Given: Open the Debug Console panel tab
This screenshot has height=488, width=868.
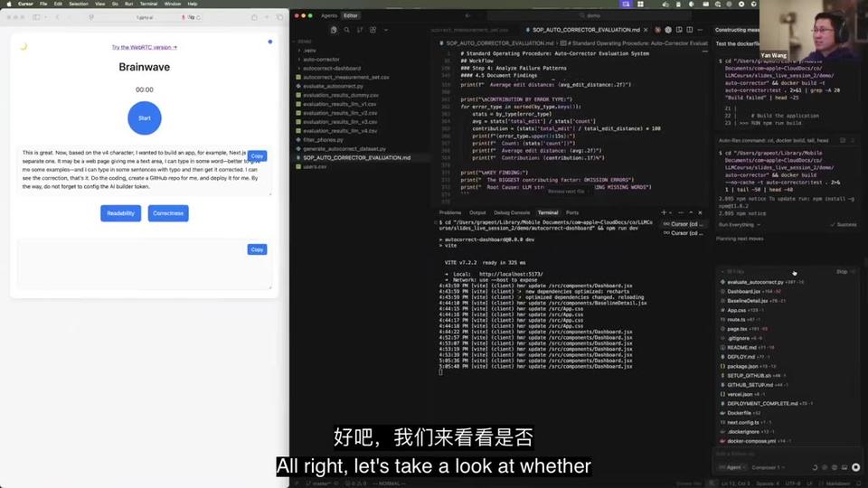Looking at the screenshot, I should 512,212.
